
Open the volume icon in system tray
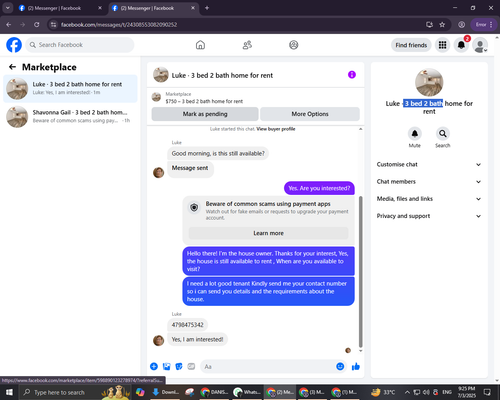(426, 392)
